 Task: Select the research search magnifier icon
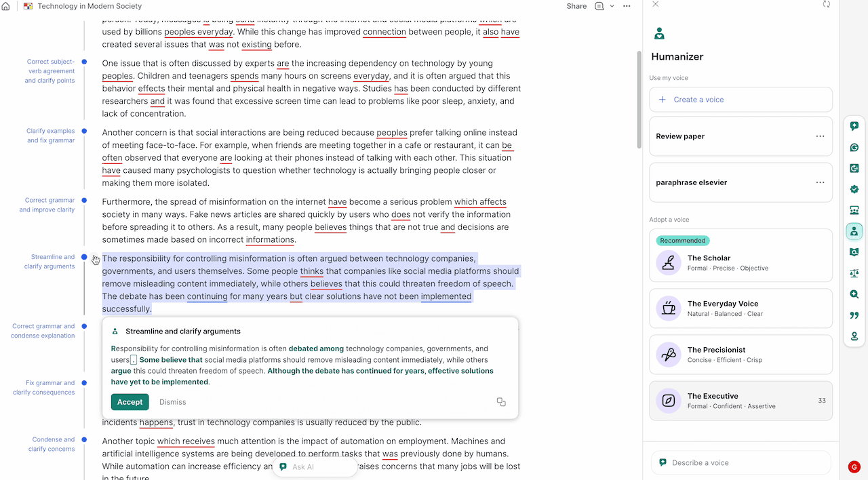click(x=854, y=294)
